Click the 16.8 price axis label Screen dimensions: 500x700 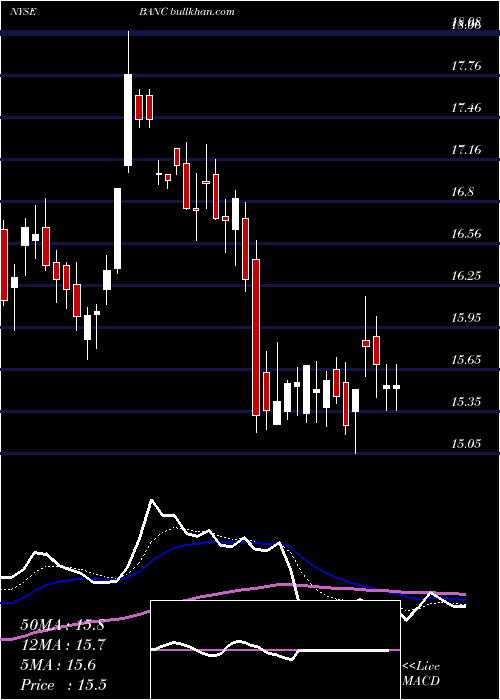click(462, 192)
